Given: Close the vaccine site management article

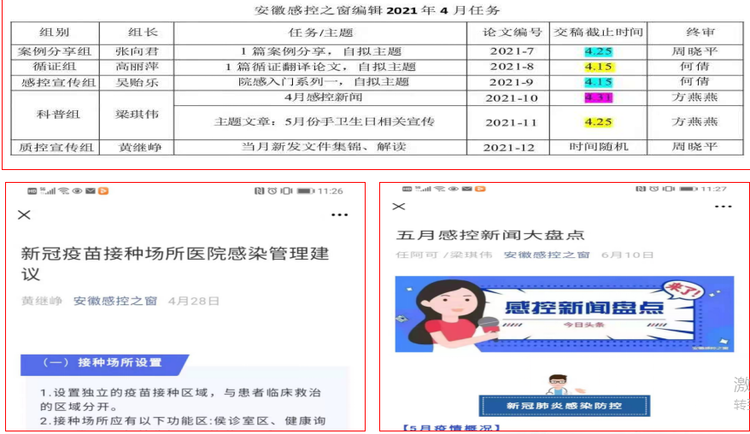Looking at the screenshot, I should coord(25,215).
